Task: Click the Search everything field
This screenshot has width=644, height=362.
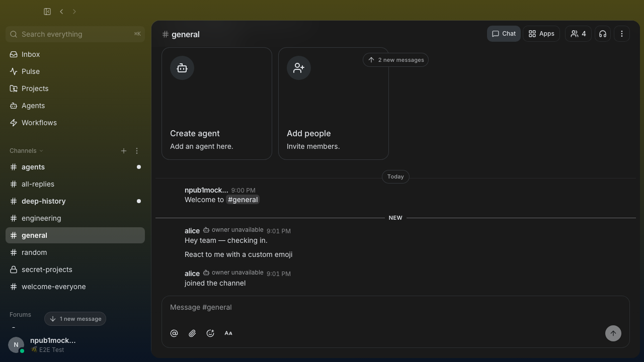Action: (75, 34)
